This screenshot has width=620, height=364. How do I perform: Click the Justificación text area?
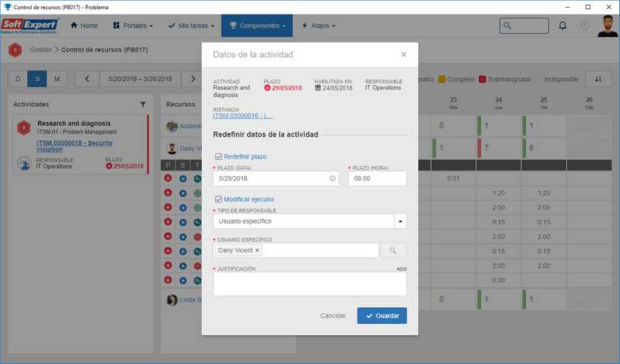pos(310,284)
